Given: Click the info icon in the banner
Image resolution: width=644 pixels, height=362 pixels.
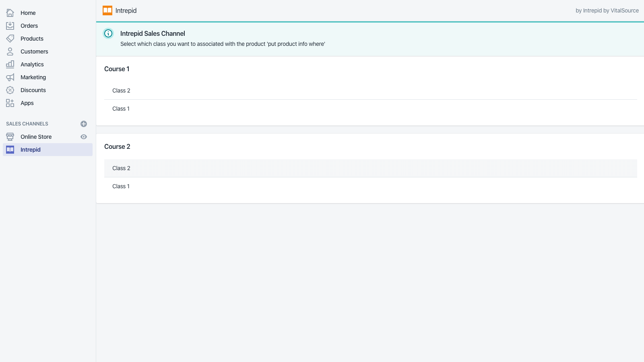Looking at the screenshot, I should pyautogui.click(x=108, y=33).
